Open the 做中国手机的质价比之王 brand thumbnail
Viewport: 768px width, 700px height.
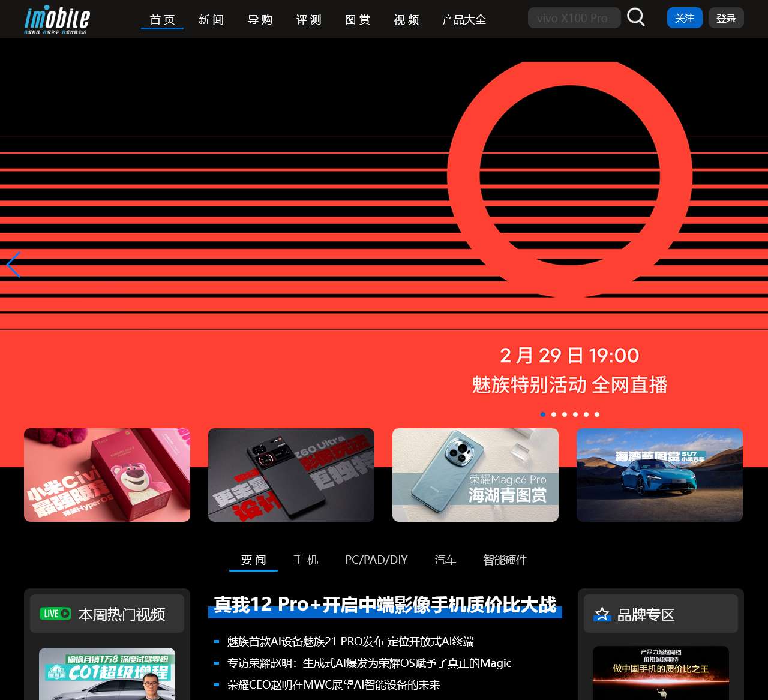pyautogui.click(x=661, y=673)
